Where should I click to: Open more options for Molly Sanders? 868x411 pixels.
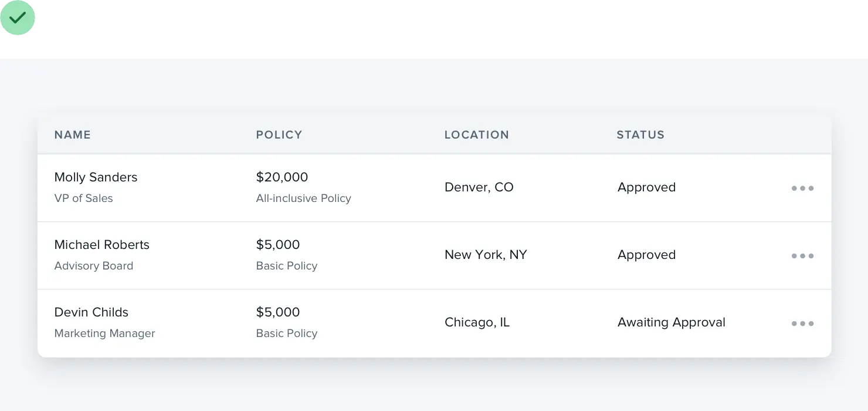[x=802, y=188]
